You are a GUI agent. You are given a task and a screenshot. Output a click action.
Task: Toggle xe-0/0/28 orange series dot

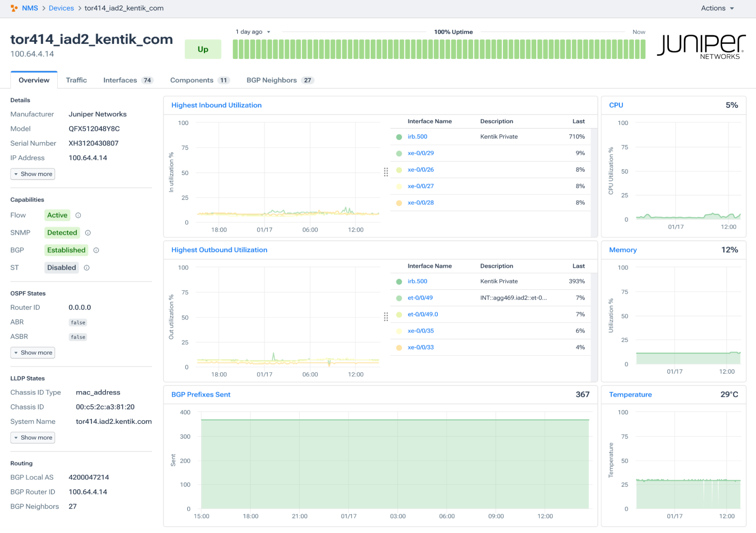click(x=399, y=203)
